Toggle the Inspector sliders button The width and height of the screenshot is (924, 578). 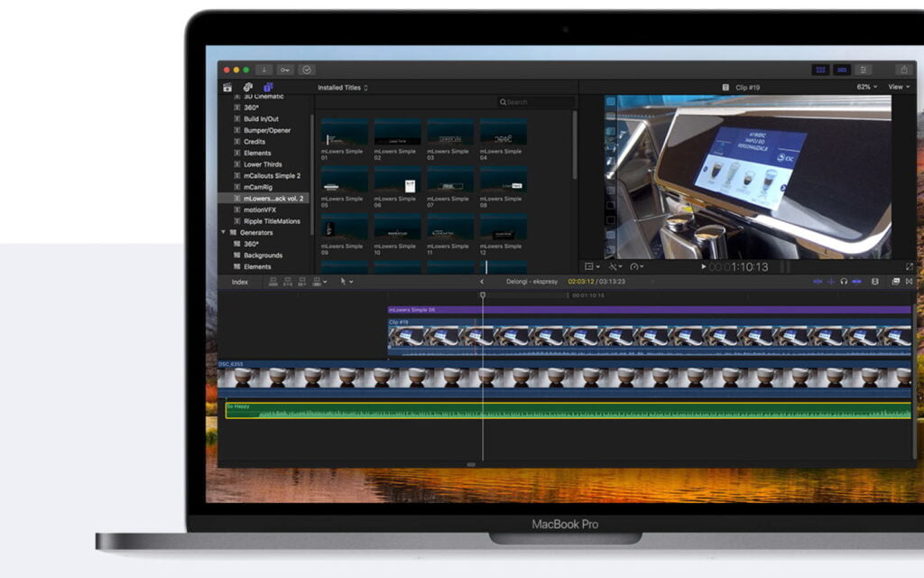click(x=864, y=70)
